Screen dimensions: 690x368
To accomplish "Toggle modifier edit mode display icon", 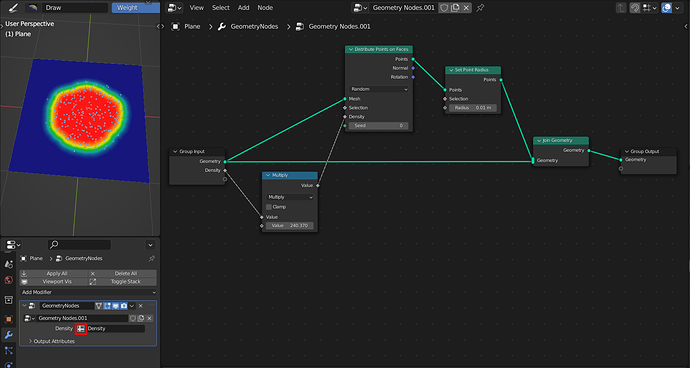I will coord(107,305).
